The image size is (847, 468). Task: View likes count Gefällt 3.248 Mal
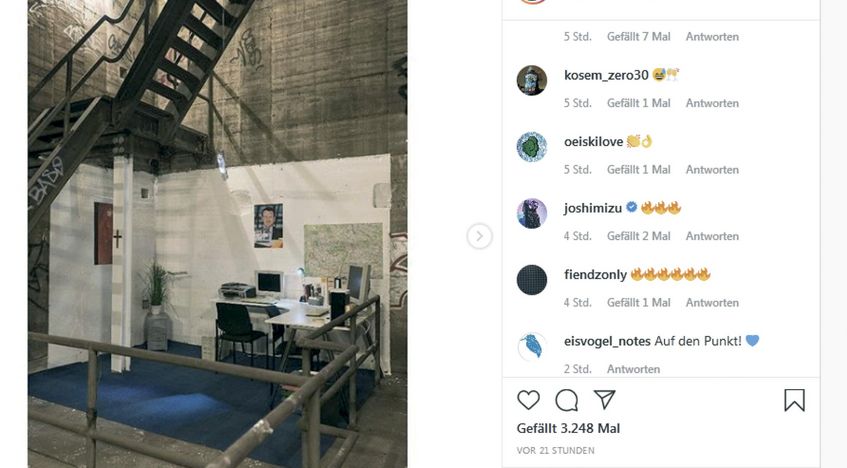click(x=568, y=429)
